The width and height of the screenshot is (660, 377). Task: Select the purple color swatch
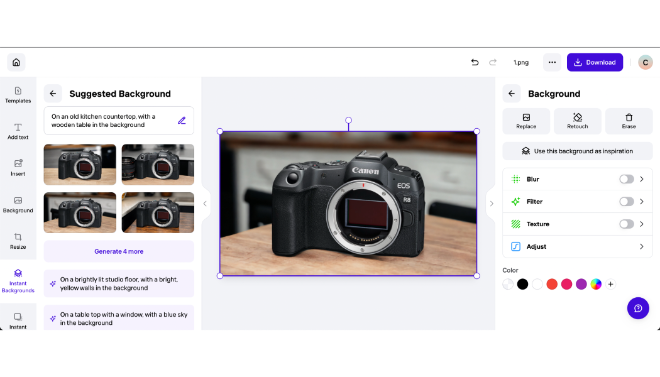(581, 284)
